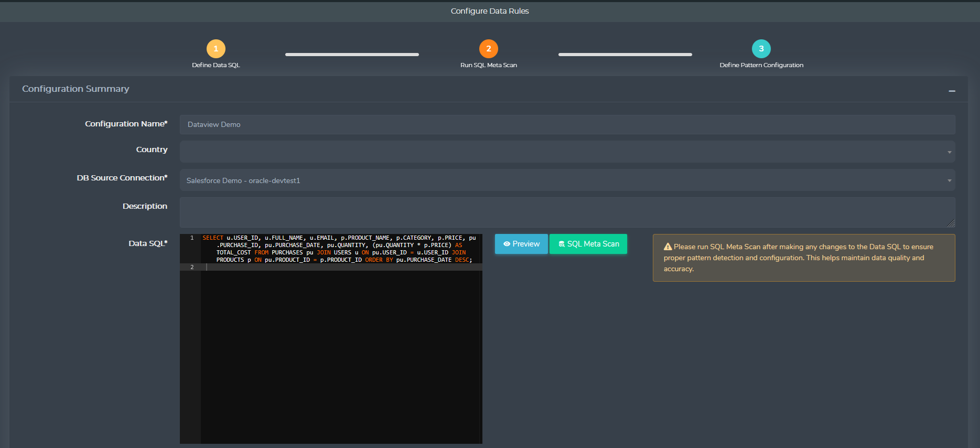Open the DB Source Connection dropdown
This screenshot has width=980, height=448.
567,180
